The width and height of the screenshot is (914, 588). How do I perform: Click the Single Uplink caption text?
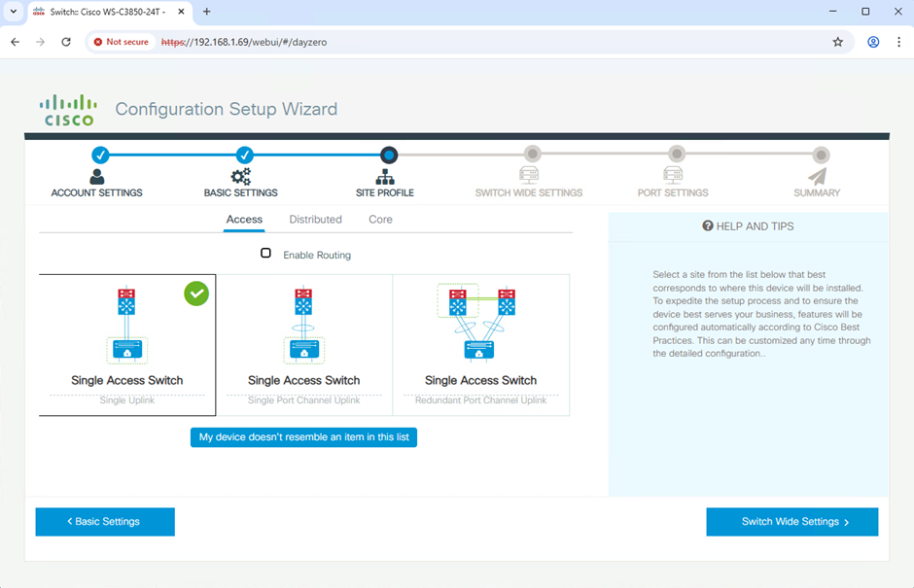click(x=127, y=400)
